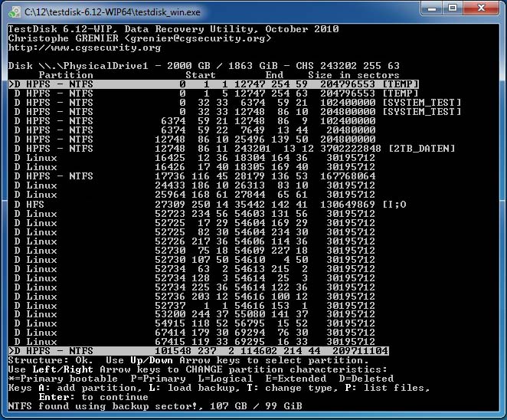507x420 pixels.
Task: Select the Linux row starting 52723 234 56
Action: point(195,214)
